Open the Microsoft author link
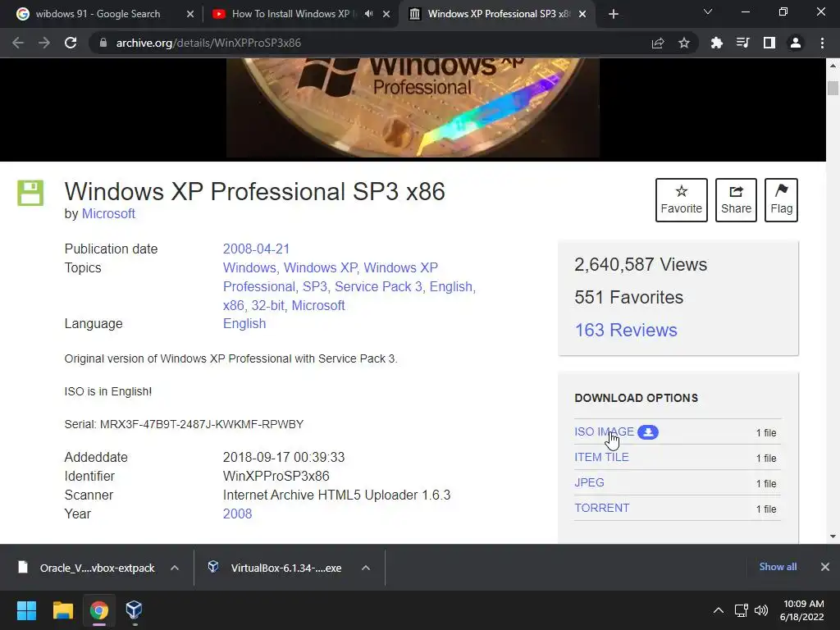The image size is (840, 630). 108,214
